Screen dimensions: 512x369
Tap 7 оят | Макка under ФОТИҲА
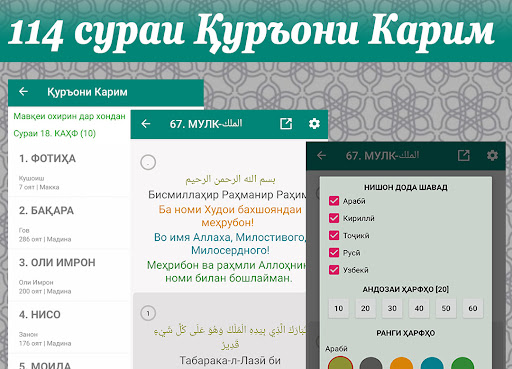point(39,187)
